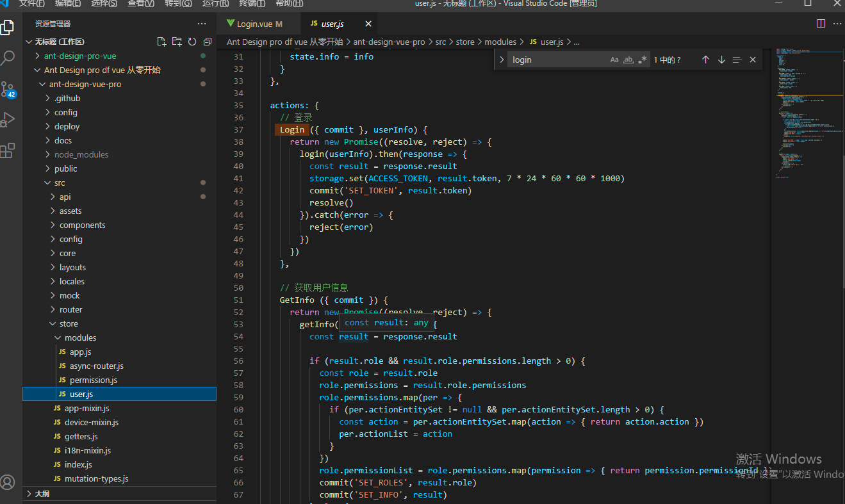Open the Run and Debug view
Screen dimensions: 845x504
(x=8, y=120)
